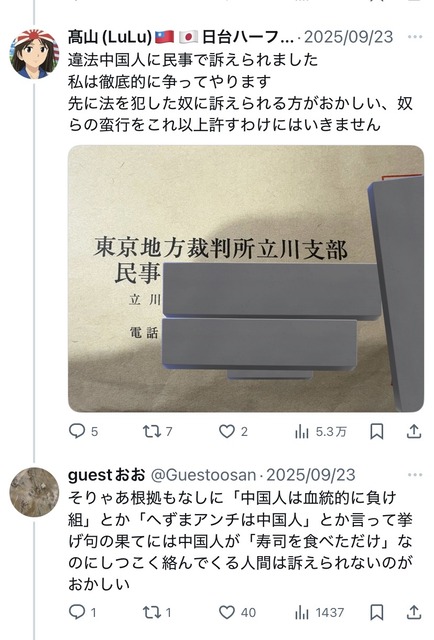Reply to the guest おお comment
434x640 pixels.
(82, 612)
